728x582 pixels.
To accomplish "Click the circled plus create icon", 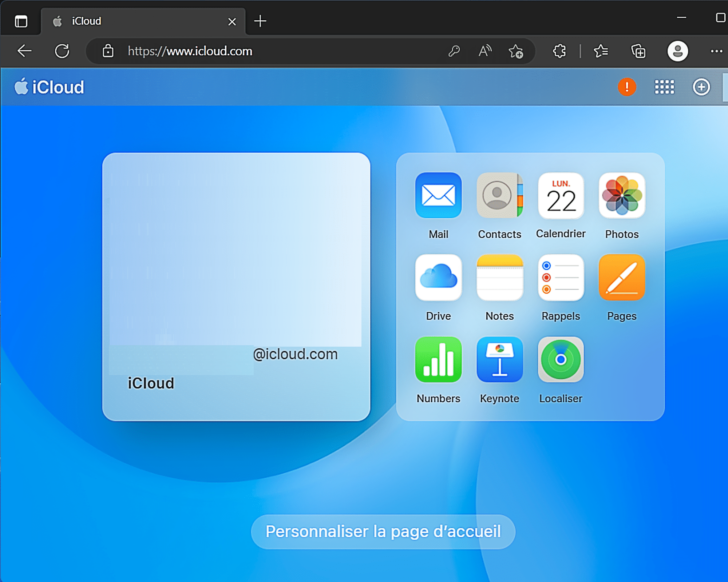I will [701, 87].
